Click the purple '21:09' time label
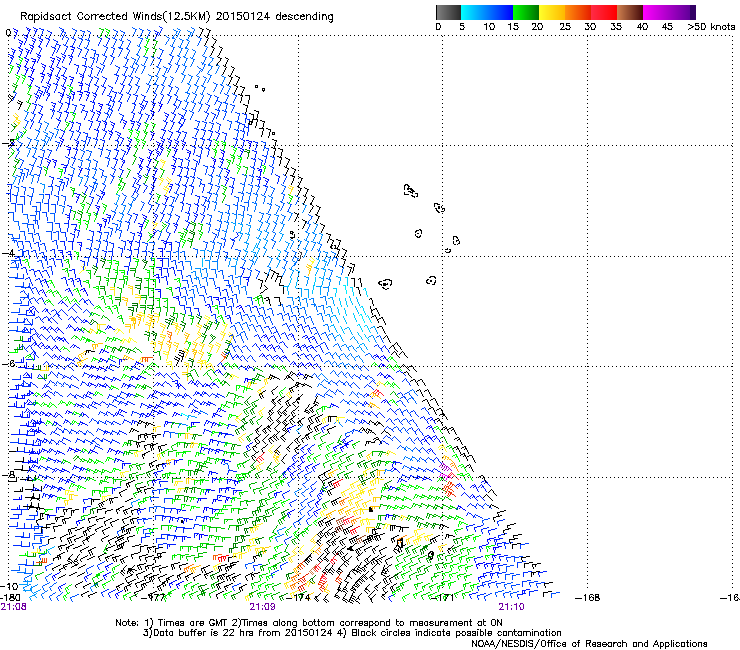 pos(262,607)
